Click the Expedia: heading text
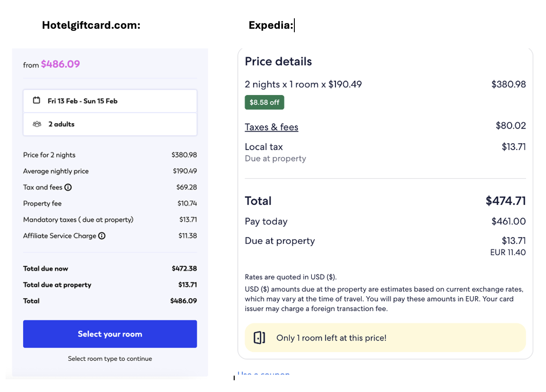Screen dimensions: 546x392 tap(271, 25)
